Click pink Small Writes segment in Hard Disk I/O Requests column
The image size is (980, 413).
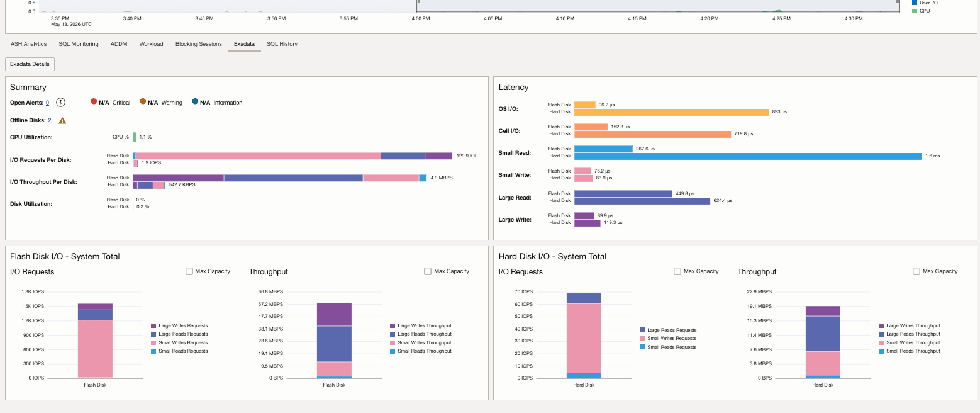[x=584, y=339]
